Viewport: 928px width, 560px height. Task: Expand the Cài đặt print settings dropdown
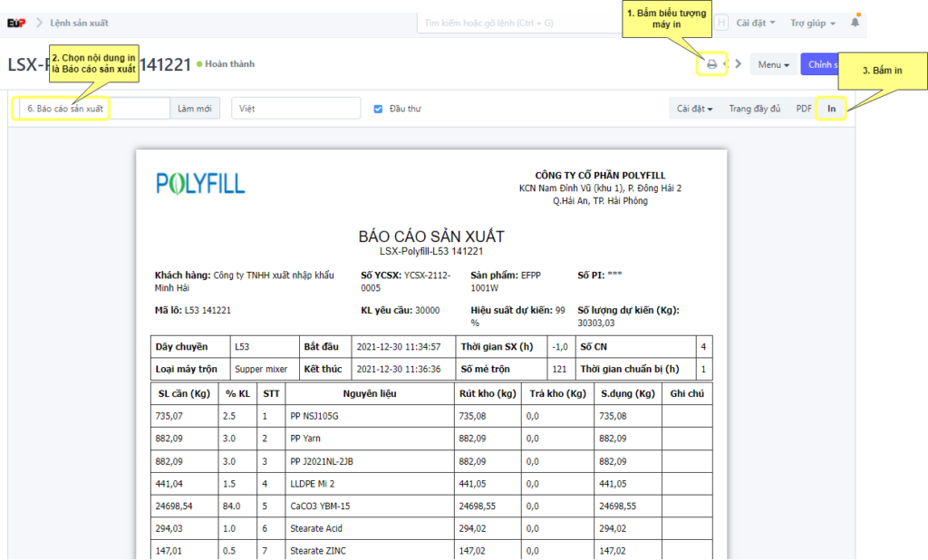(694, 109)
